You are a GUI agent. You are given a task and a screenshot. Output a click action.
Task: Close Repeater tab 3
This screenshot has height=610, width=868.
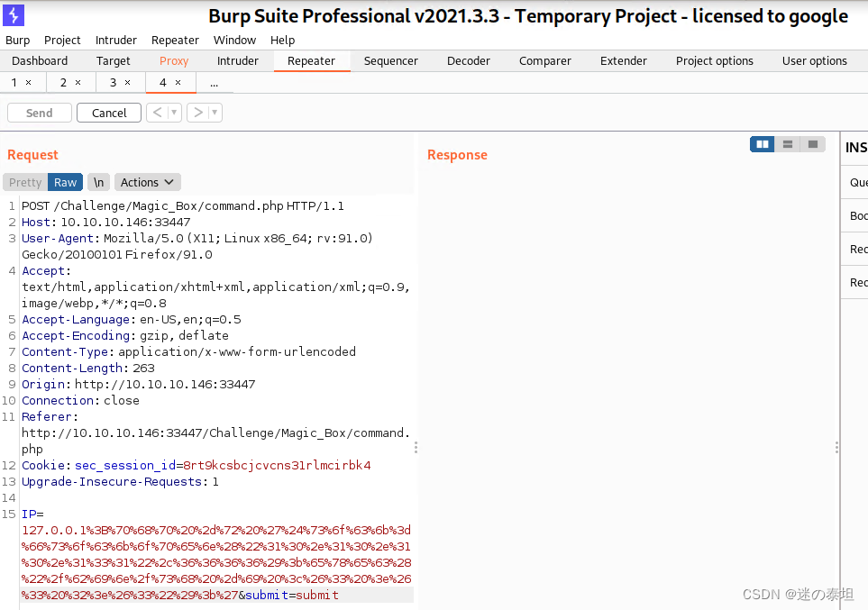(x=127, y=83)
